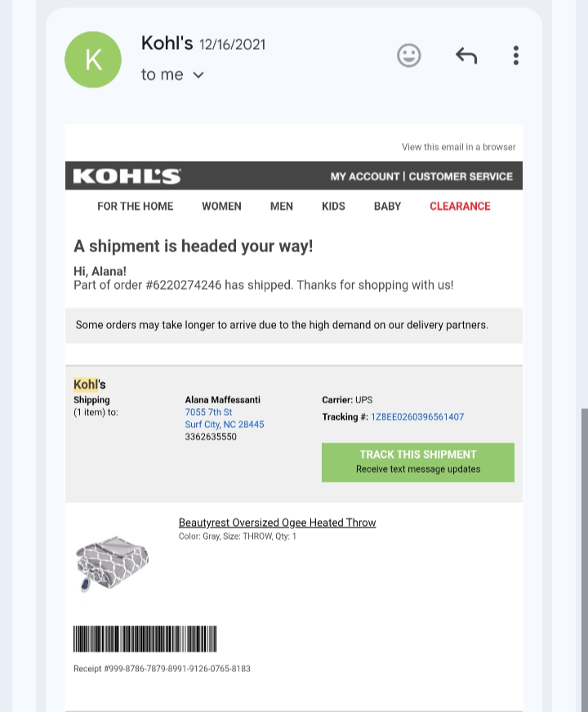Open the Beautyrest Oversized Ogee Heated Throw link
The image size is (588, 712).
[277, 523]
